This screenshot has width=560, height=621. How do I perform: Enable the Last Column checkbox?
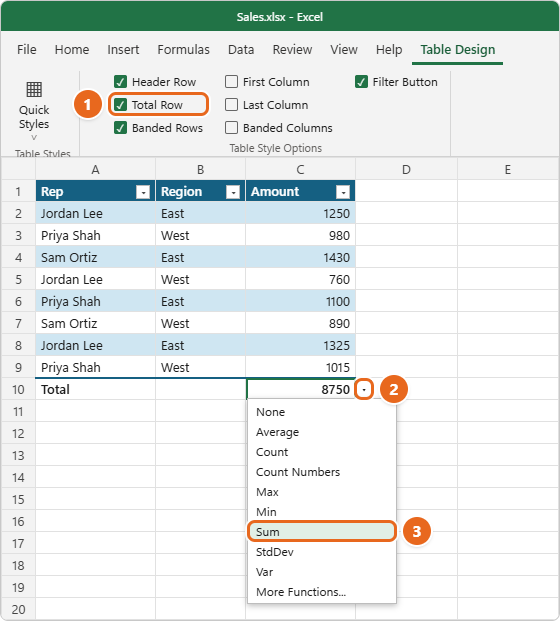point(231,105)
